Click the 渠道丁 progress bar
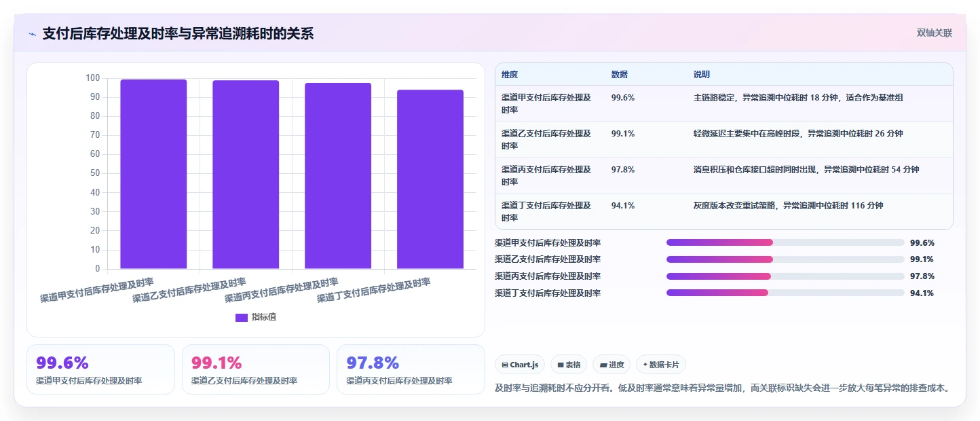 (785, 293)
